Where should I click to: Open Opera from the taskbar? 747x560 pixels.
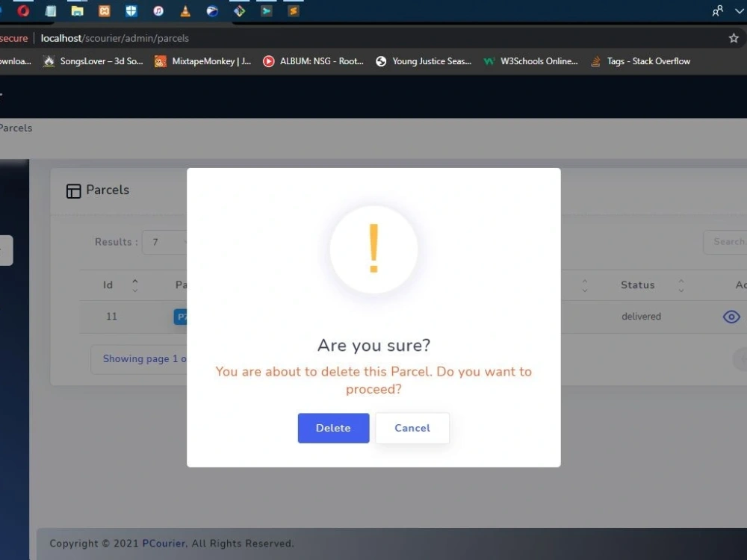tap(23, 10)
